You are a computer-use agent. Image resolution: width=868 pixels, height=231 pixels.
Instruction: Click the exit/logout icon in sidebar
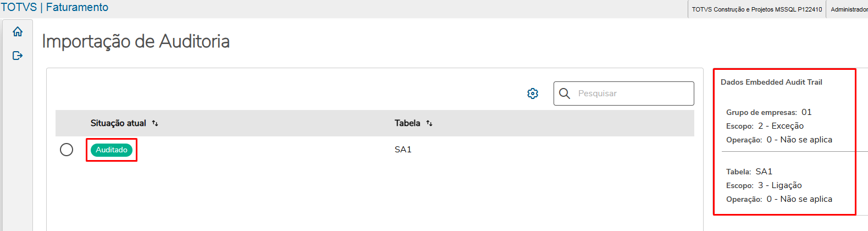[18, 56]
